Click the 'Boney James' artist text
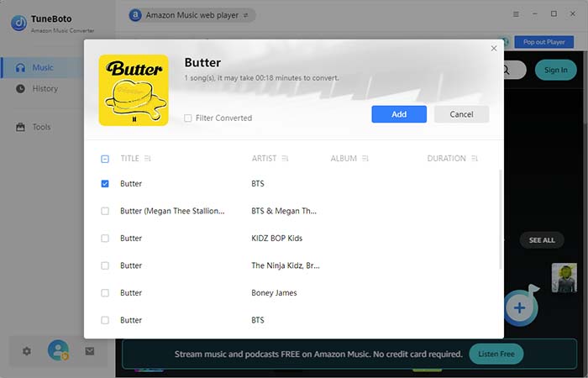 point(274,293)
